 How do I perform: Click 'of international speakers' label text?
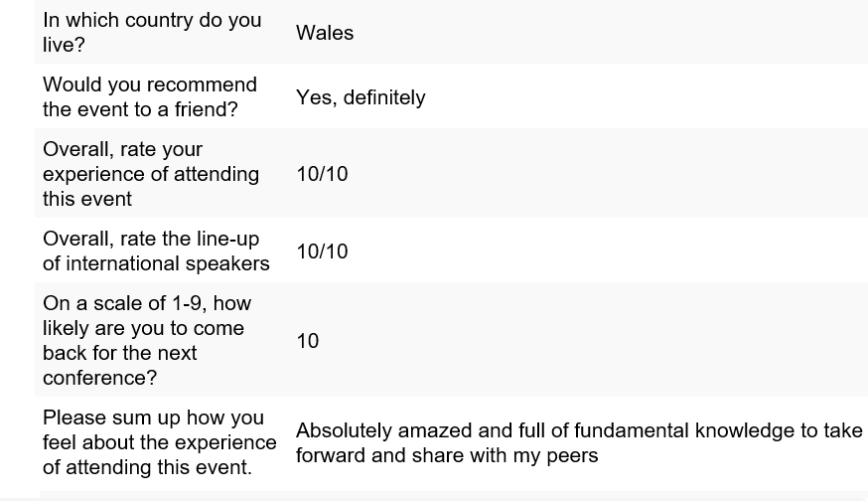point(156,263)
